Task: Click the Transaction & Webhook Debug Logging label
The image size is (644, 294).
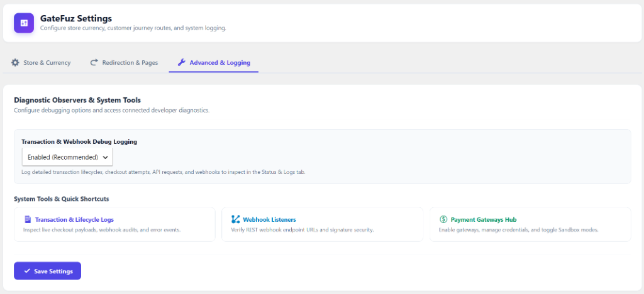Action: pos(79,141)
